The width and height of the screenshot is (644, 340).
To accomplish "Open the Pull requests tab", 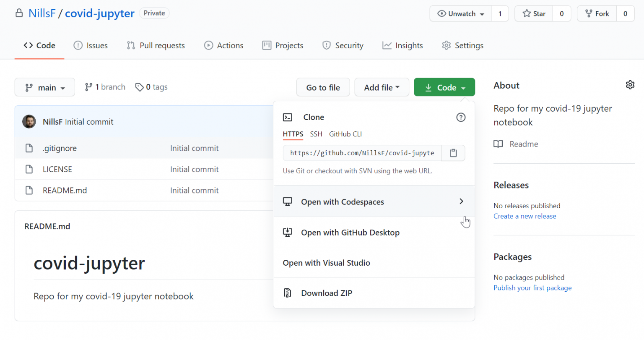I will point(156,45).
